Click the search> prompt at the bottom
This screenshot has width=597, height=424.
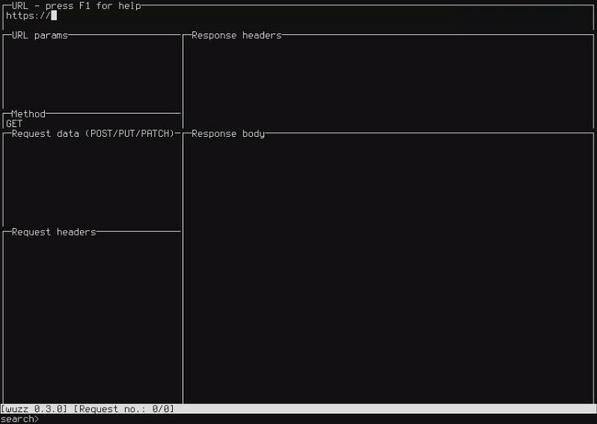point(19,419)
